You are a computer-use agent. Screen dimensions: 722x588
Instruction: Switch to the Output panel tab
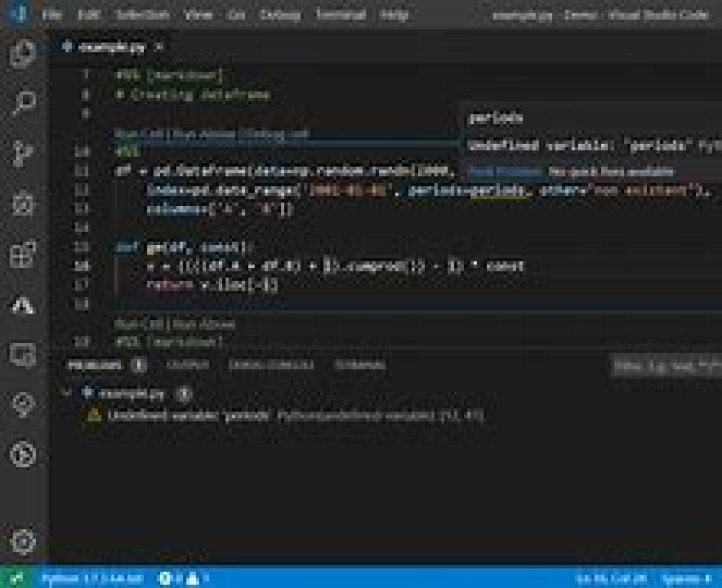click(x=188, y=365)
